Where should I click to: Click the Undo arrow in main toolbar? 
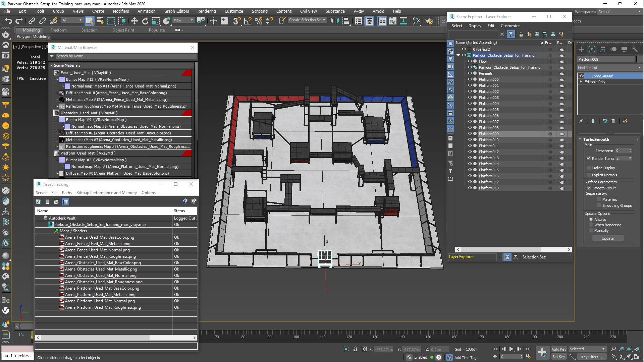click(x=8, y=21)
